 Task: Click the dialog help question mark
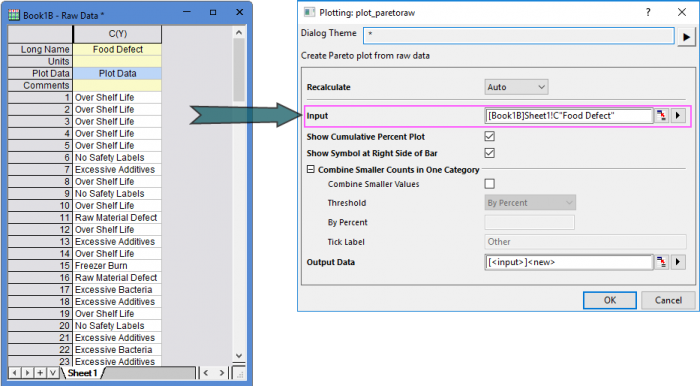(x=648, y=12)
